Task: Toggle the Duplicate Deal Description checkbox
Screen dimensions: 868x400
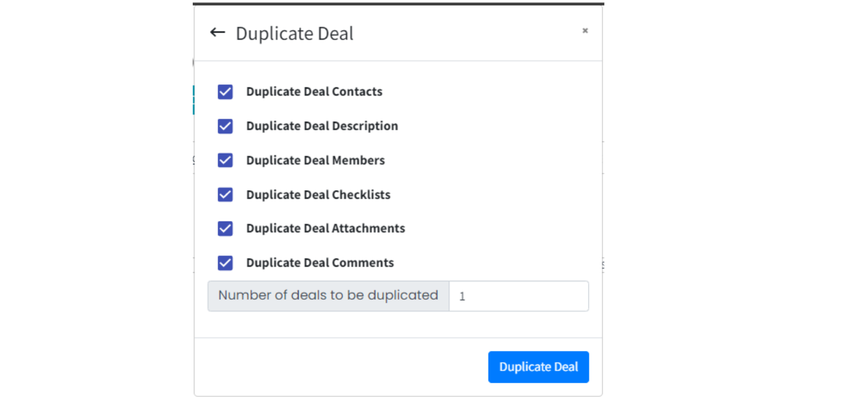Action: tap(225, 126)
